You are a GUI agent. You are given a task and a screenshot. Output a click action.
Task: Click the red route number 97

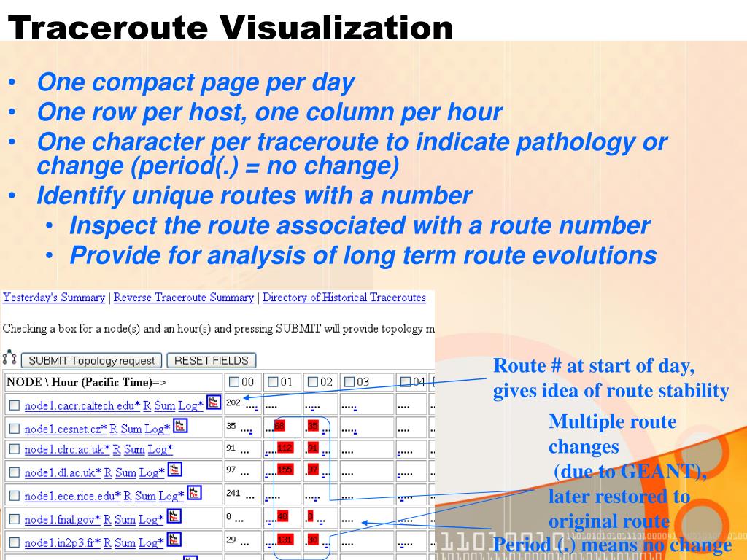(312, 470)
